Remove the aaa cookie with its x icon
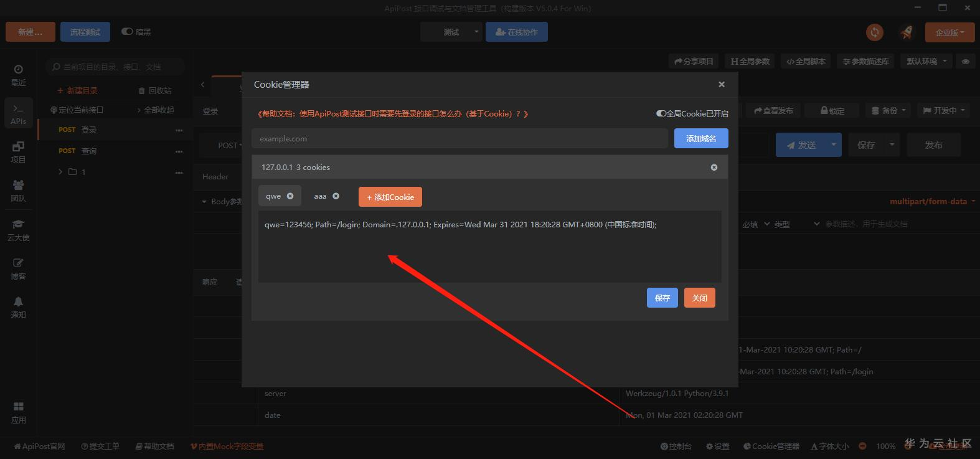Viewport: 980px width, 459px height. pos(336,196)
